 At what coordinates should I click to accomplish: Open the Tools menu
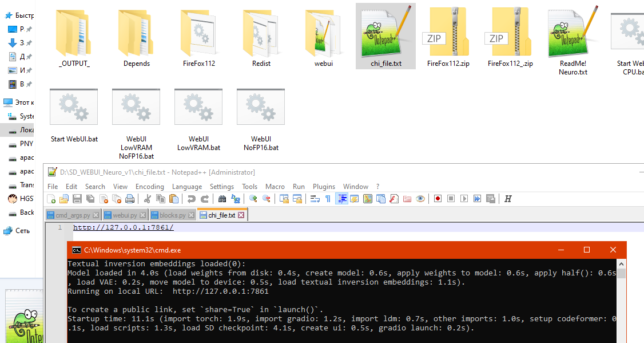(x=250, y=187)
